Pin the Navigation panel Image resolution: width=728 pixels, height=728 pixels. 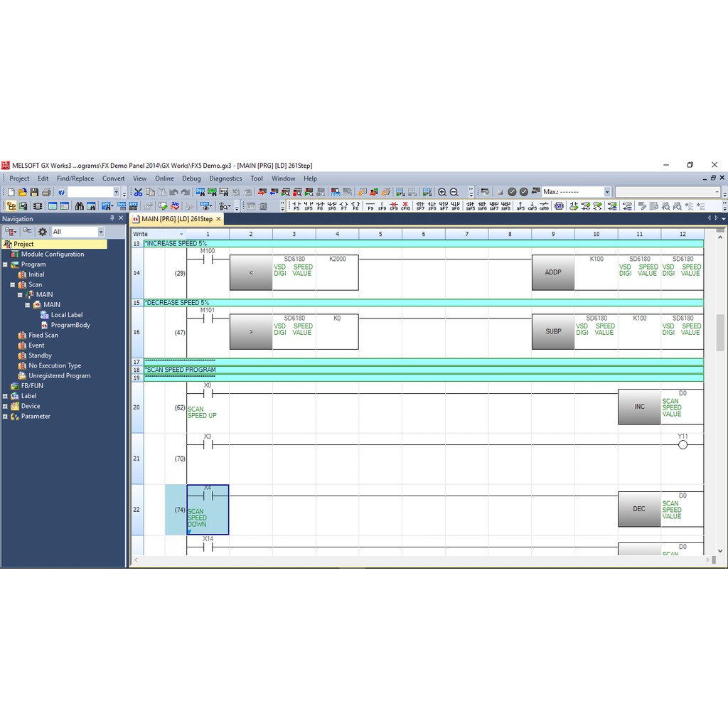click(112, 218)
